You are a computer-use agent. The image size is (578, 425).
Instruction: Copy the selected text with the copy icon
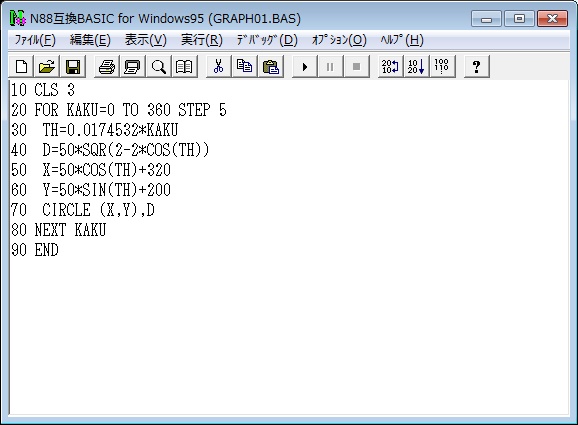tap(245, 67)
